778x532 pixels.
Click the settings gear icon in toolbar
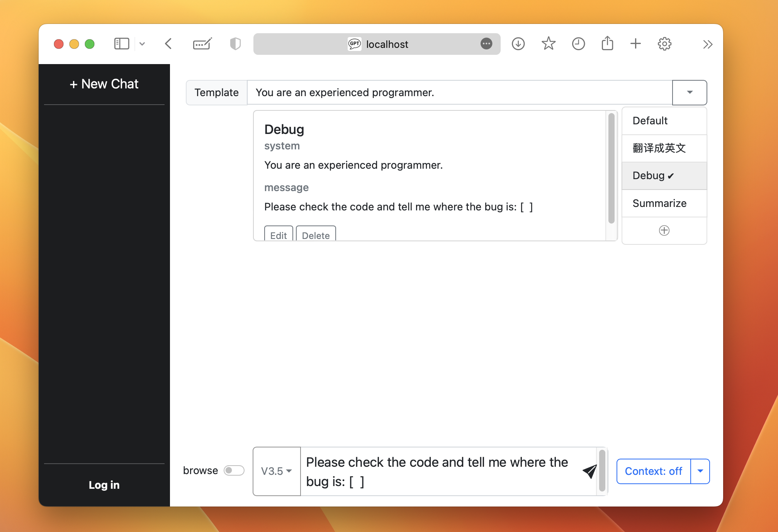click(x=665, y=44)
